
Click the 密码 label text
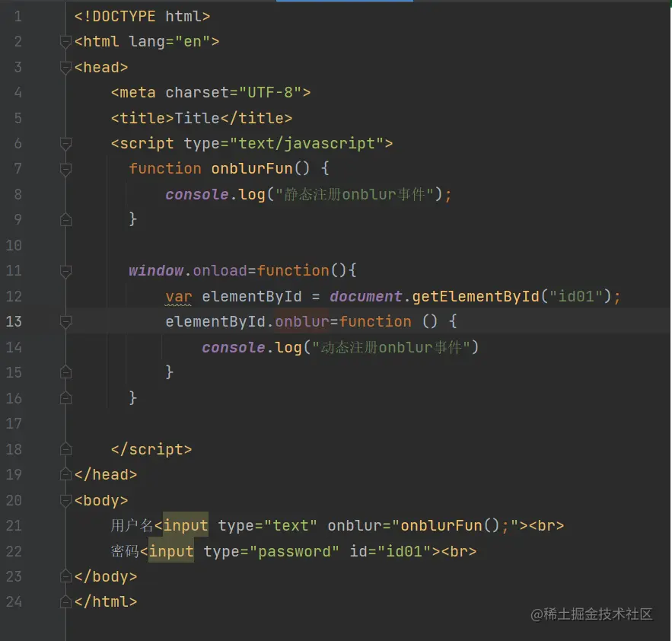[125, 551]
